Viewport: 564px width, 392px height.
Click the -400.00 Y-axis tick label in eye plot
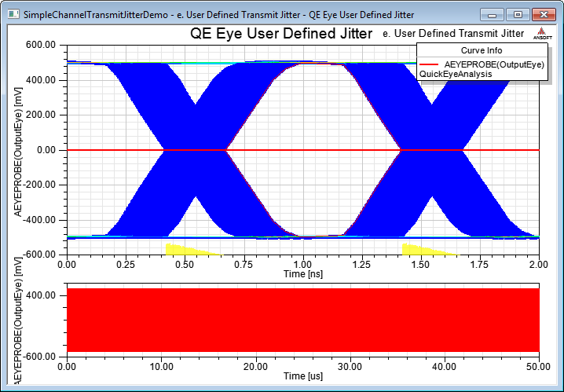tap(38, 220)
